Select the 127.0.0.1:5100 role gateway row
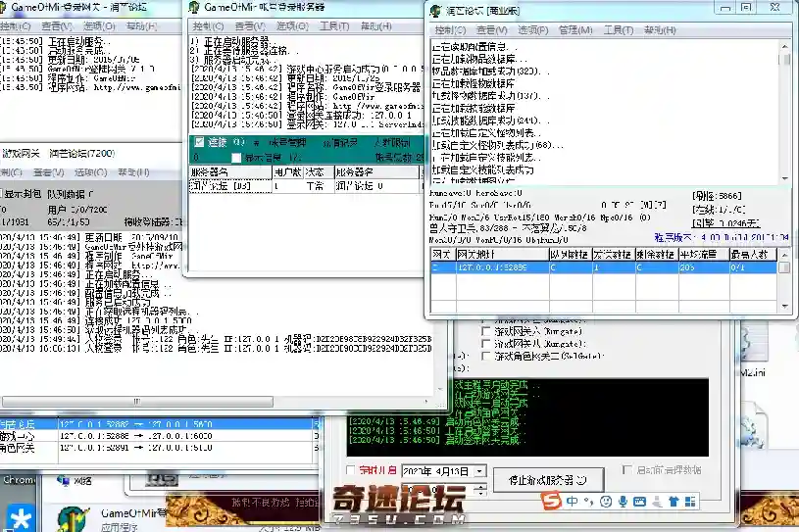Viewport: 799px width, 532px height. click(x=159, y=448)
